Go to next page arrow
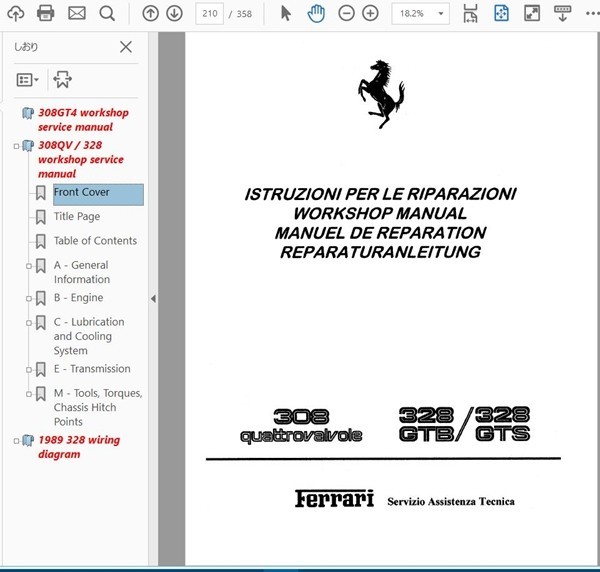 pos(174,14)
